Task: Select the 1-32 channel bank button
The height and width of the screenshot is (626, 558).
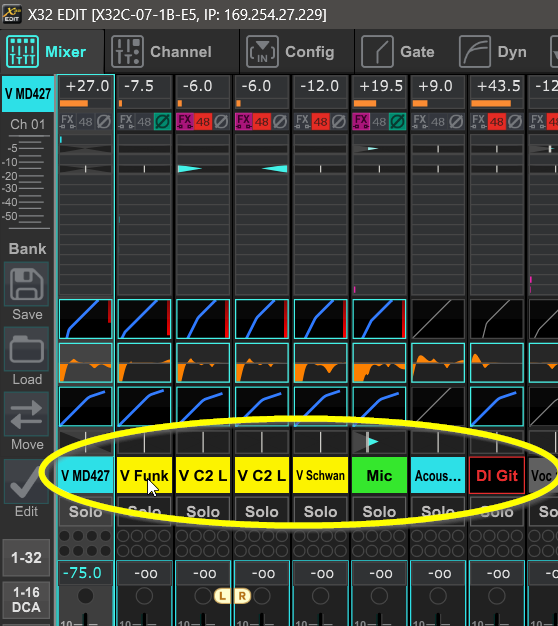Action: tap(26, 557)
